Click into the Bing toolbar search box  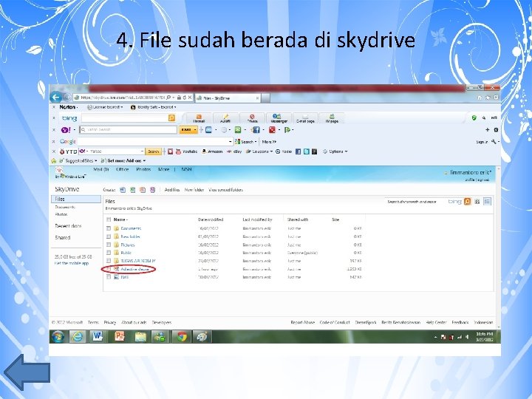(125, 117)
